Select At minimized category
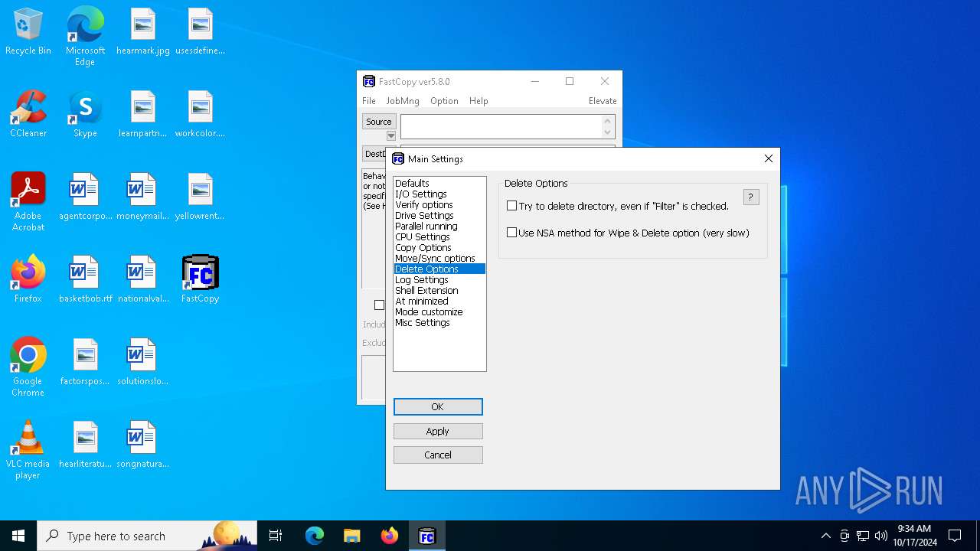The width and height of the screenshot is (980, 551). (x=439, y=301)
